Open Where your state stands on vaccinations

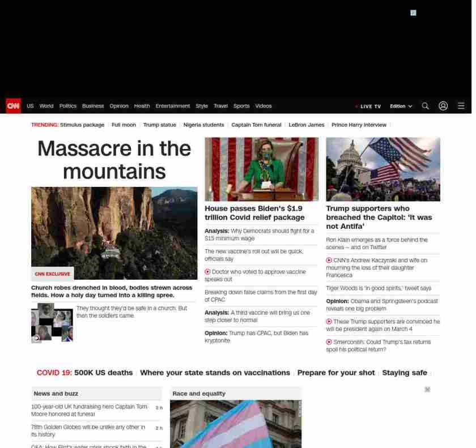215,373
